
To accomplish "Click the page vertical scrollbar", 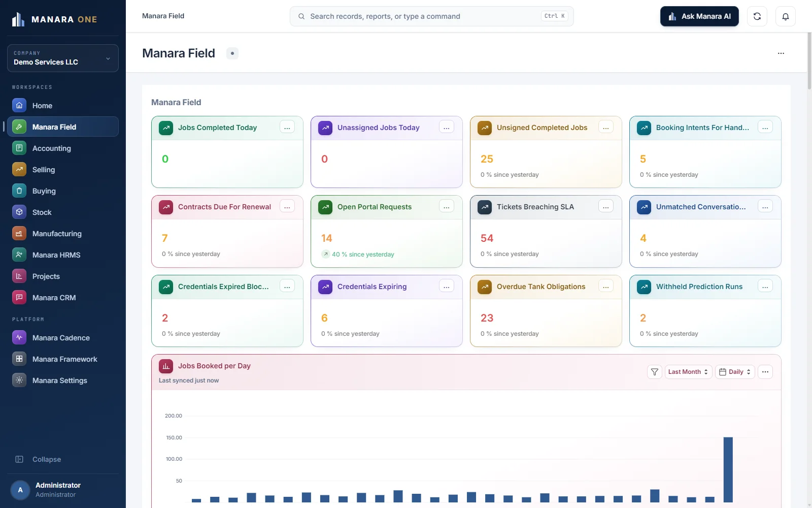I will pos(809,61).
